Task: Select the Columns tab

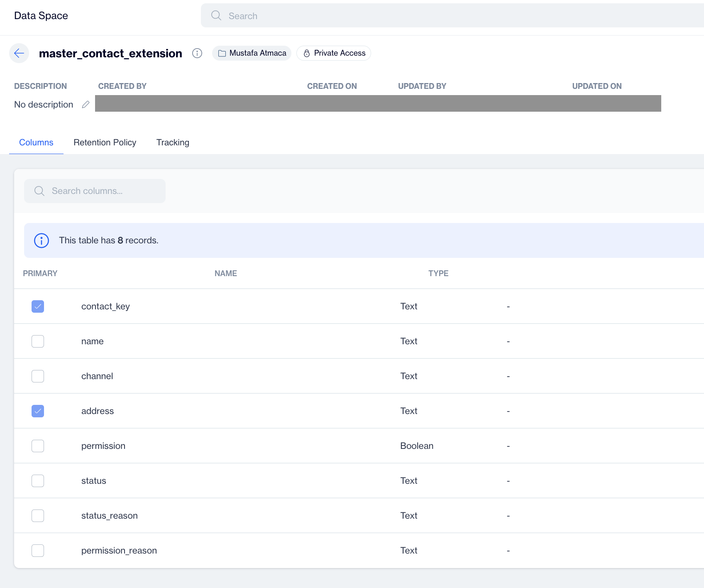Action: pos(36,142)
